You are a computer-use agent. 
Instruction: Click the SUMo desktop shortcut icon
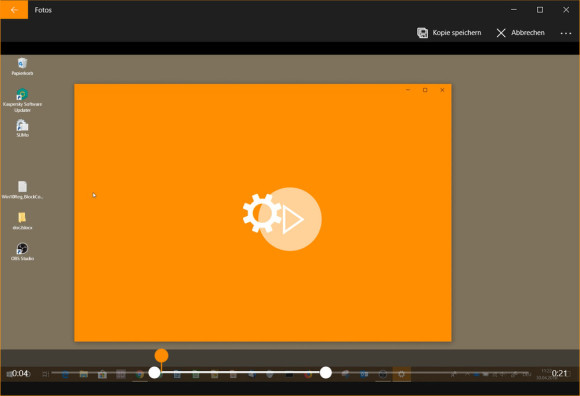(x=22, y=125)
